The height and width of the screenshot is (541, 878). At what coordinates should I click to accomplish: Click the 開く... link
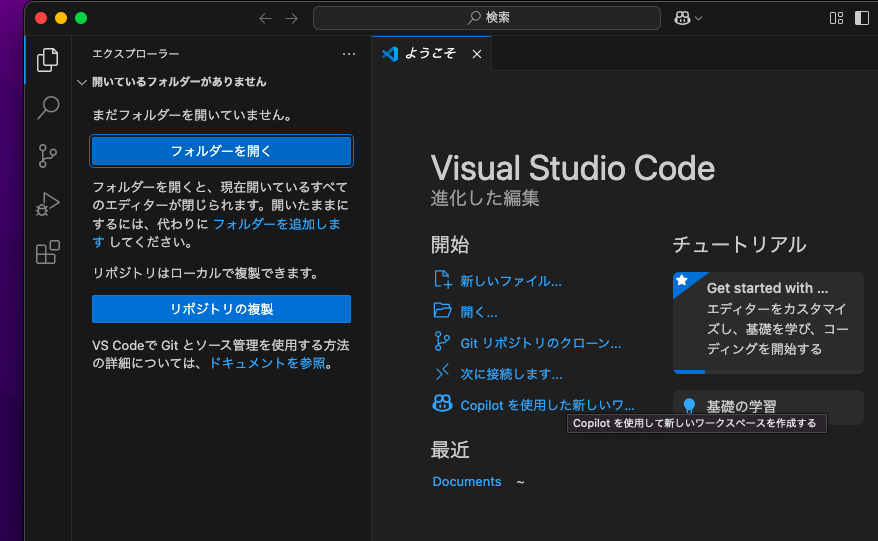click(478, 312)
